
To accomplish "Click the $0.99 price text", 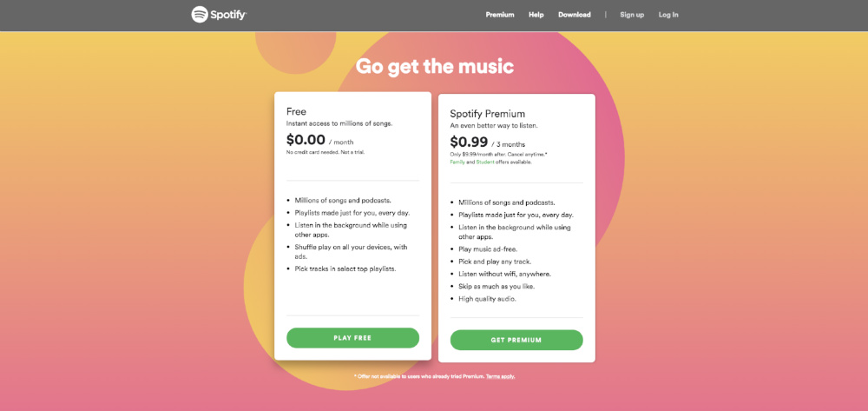I will (x=469, y=142).
